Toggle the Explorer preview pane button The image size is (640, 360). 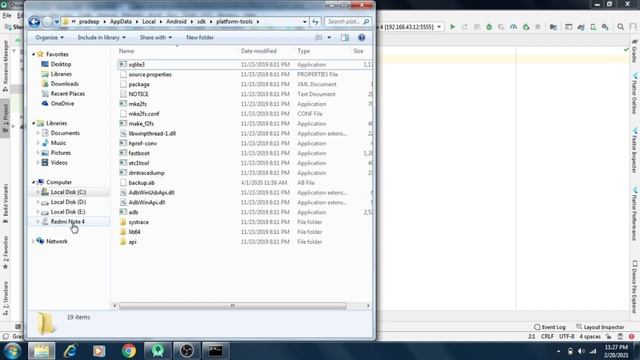345,38
